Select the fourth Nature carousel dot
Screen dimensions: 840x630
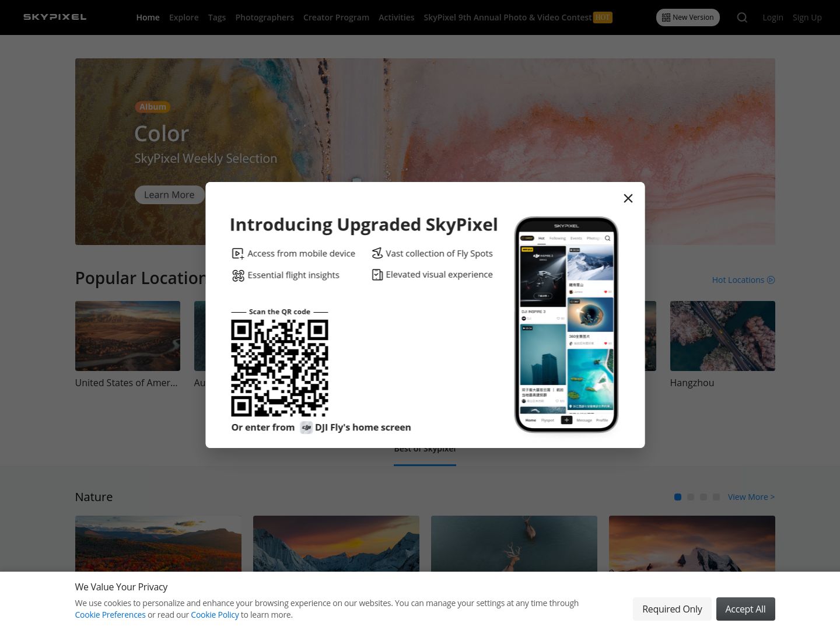coord(716,497)
